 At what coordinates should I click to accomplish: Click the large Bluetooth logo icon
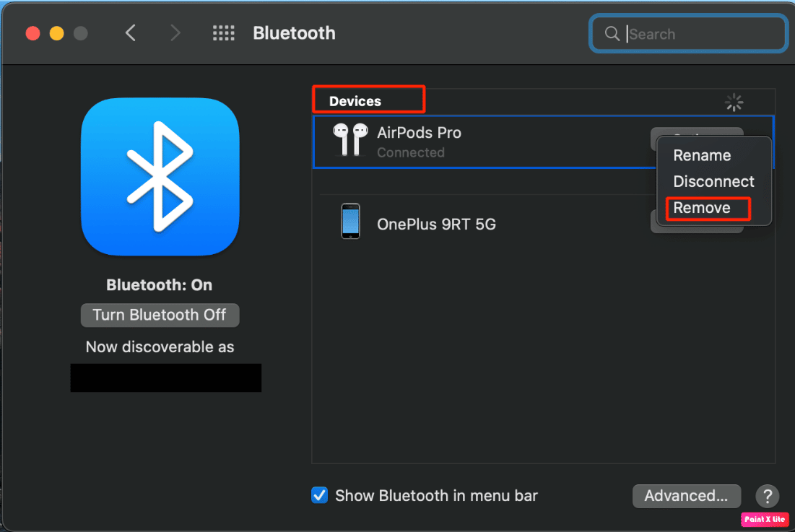160,176
